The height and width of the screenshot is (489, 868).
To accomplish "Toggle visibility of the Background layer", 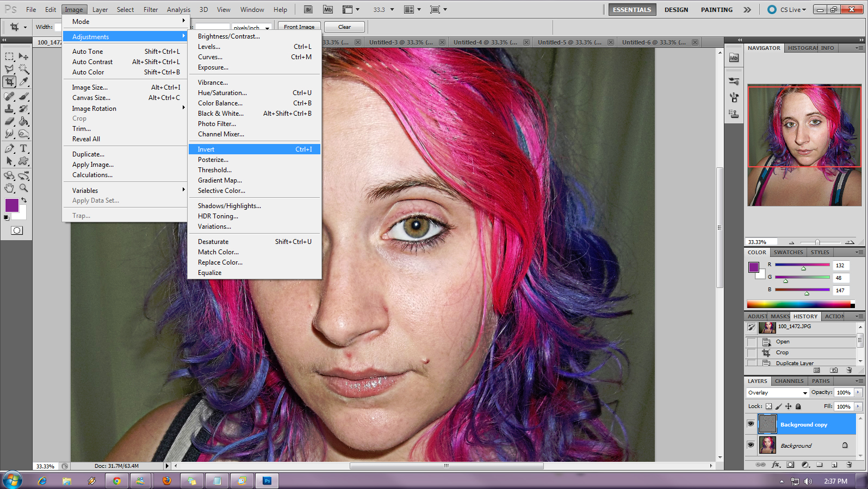I will 751,445.
